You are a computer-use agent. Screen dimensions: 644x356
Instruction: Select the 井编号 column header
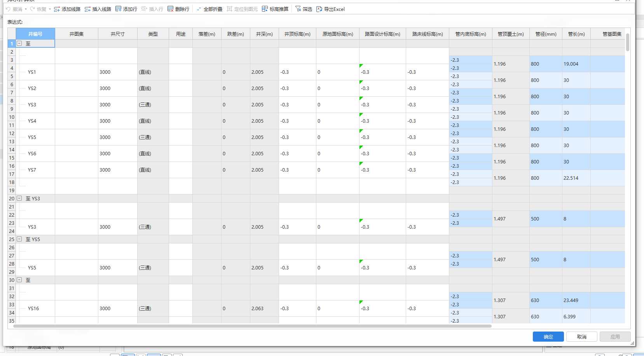(x=35, y=34)
